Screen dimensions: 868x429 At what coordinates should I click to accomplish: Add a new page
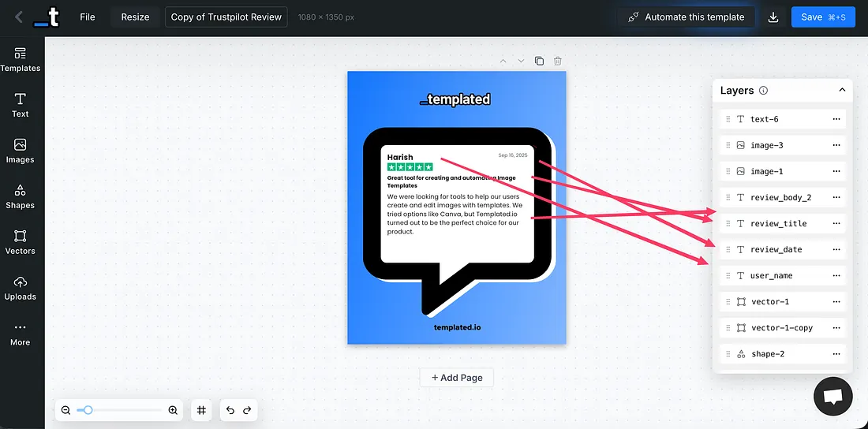point(457,378)
